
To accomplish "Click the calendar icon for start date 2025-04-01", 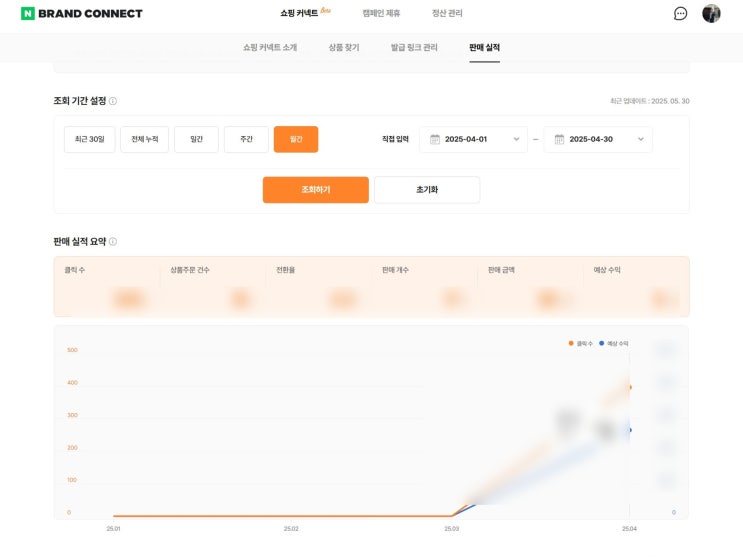I will coord(435,139).
